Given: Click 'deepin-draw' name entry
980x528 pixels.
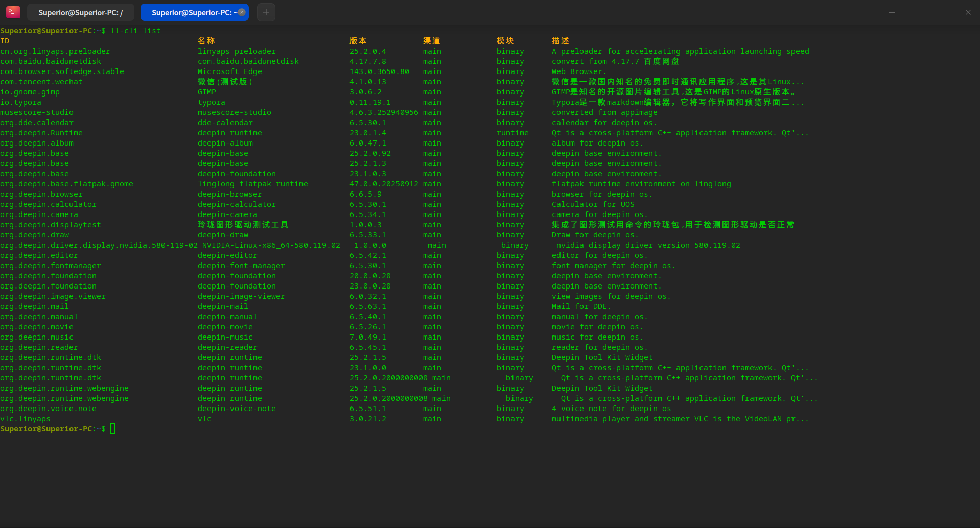Looking at the screenshot, I should [223, 235].
